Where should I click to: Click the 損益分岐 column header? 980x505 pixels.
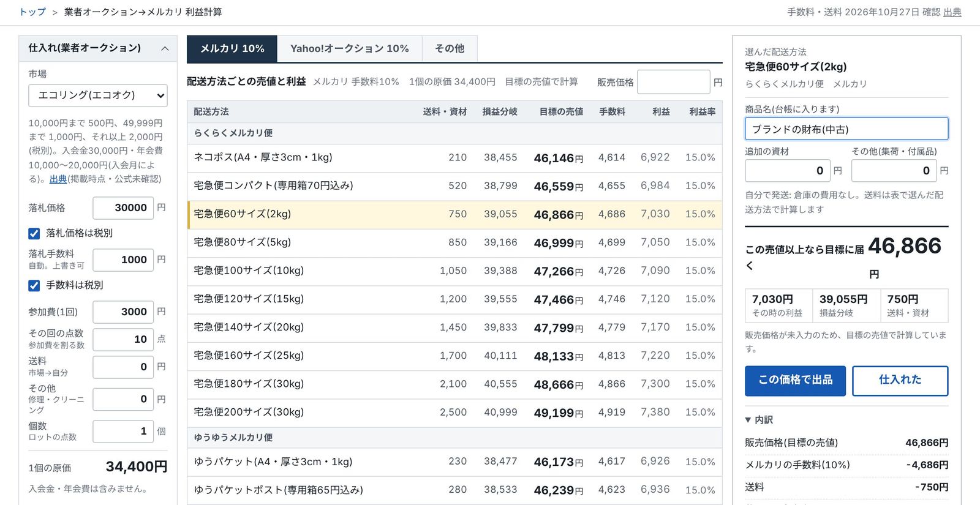(500, 112)
